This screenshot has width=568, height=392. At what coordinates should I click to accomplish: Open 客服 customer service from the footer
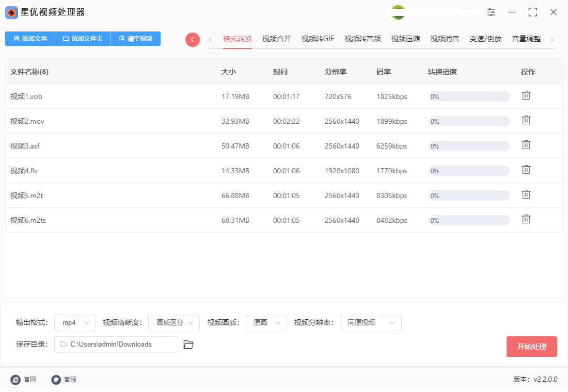coord(56,379)
